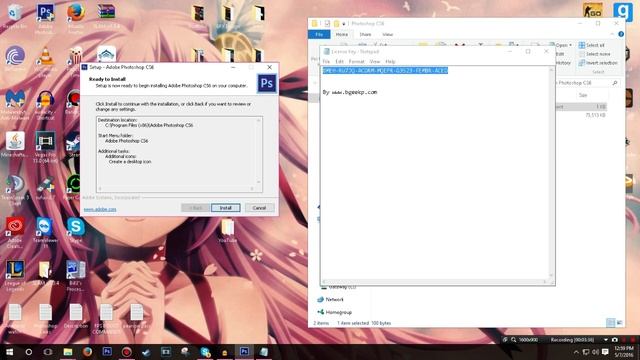Open Notepad's View menu

pos(375,61)
